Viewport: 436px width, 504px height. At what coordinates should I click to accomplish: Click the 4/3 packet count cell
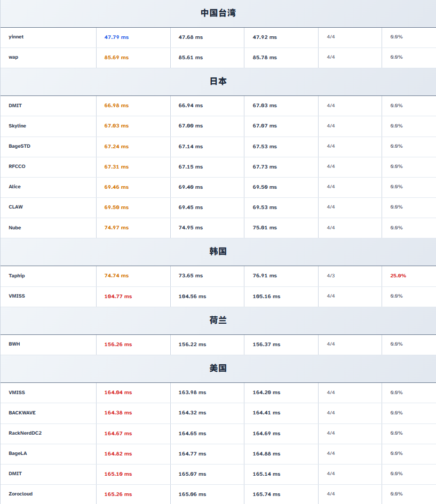pyautogui.click(x=331, y=276)
